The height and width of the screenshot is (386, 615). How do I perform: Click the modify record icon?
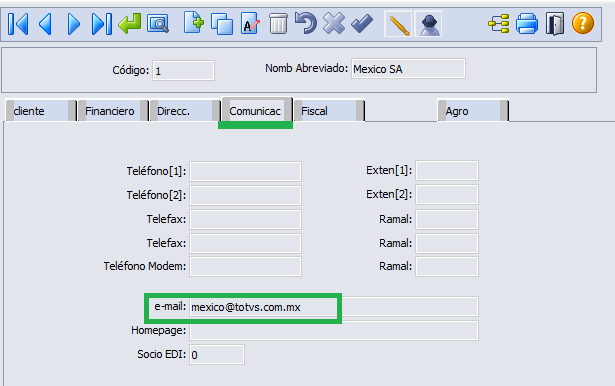250,24
